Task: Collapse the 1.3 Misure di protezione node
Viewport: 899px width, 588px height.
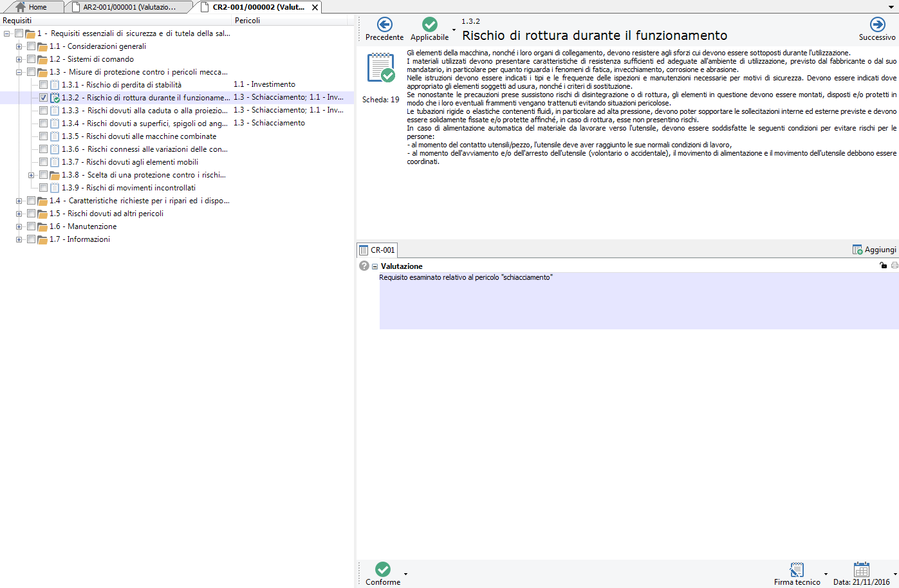Action: tap(19, 72)
